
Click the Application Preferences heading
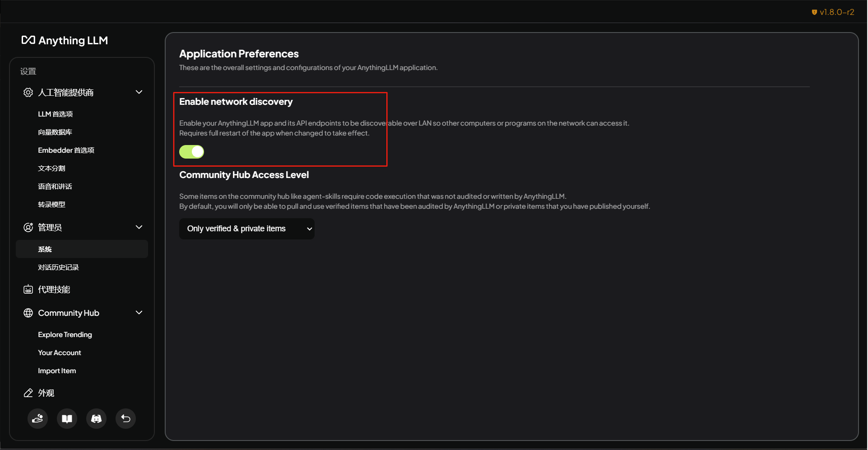[x=239, y=54]
